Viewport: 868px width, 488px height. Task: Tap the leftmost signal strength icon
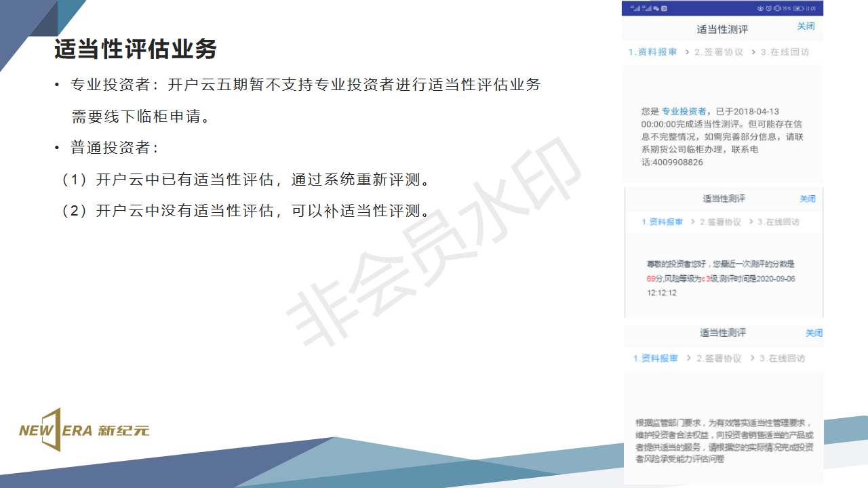pyautogui.click(x=635, y=8)
